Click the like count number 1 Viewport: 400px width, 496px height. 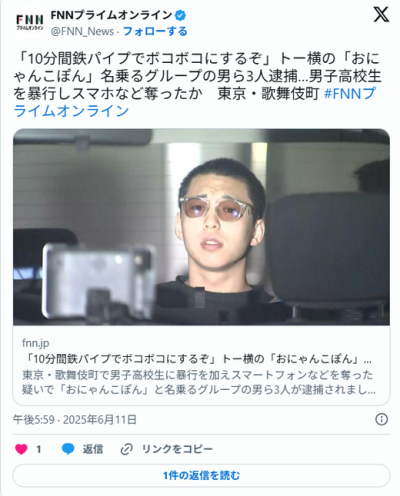coord(39,450)
